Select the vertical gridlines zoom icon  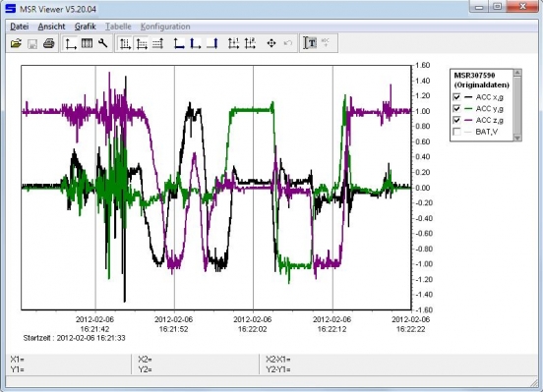[125, 43]
